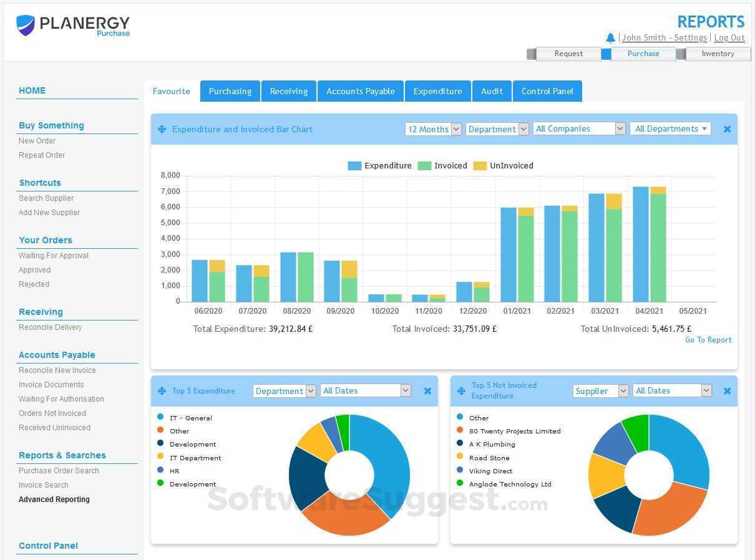Screen dimensions: 755x560
Task: Expand the All Departments dropdown
Action: click(670, 129)
